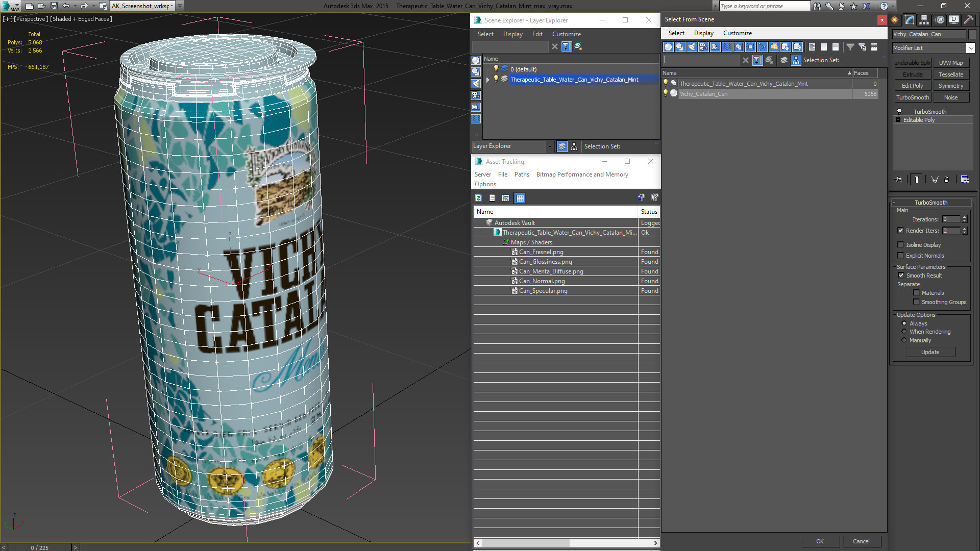Click the OK button in Select From Scene

coord(820,541)
